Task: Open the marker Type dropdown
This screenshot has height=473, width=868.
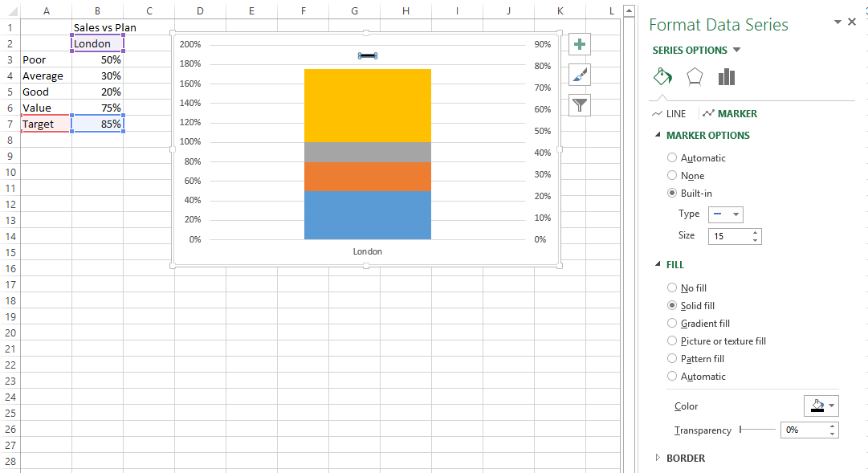Action: point(726,214)
